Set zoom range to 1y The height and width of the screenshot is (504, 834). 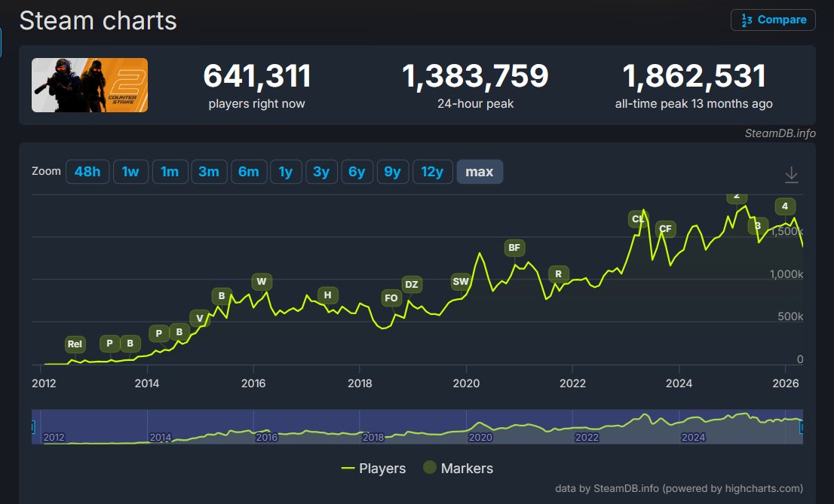(286, 172)
